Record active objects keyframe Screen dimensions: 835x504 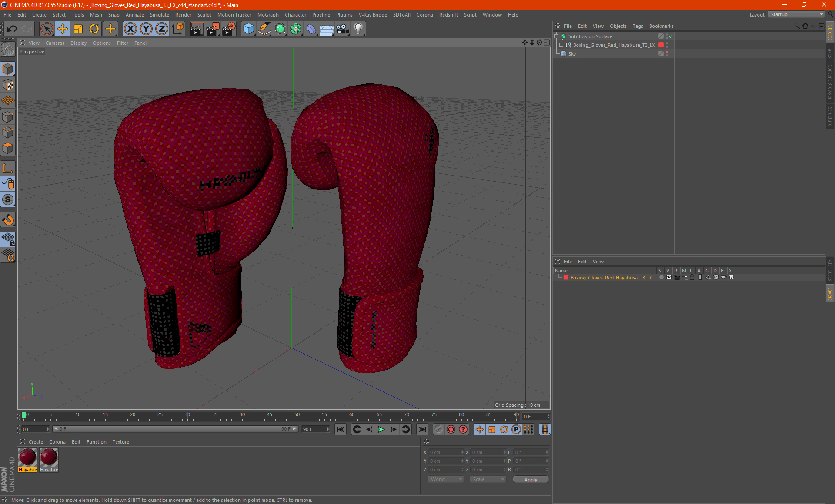(439, 429)
